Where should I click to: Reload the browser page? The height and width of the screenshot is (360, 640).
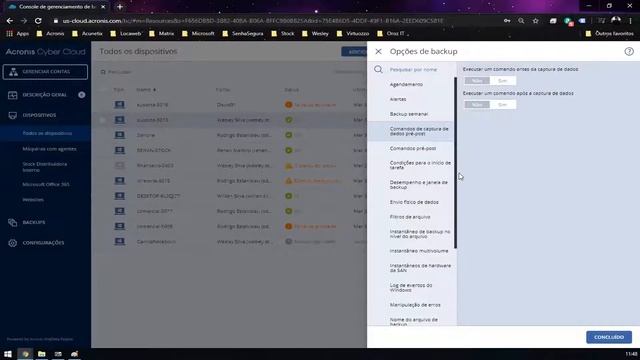[x=38, y=20]
